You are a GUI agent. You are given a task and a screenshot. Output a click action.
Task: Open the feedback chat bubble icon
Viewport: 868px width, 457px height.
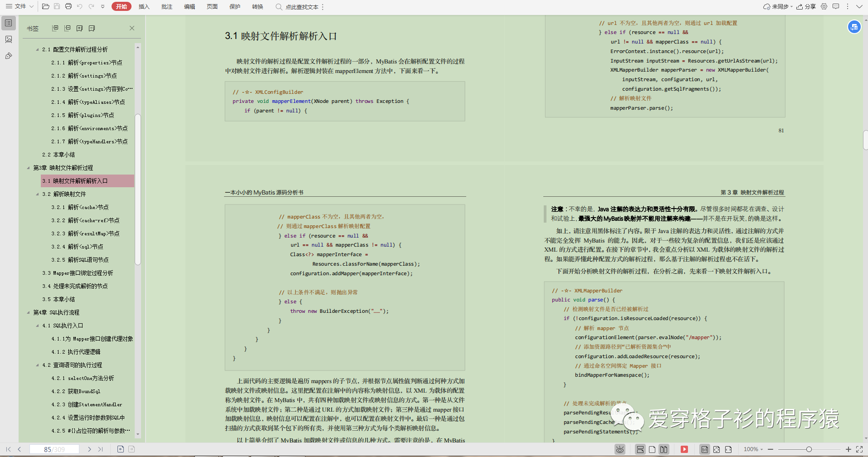click(836, 6)
